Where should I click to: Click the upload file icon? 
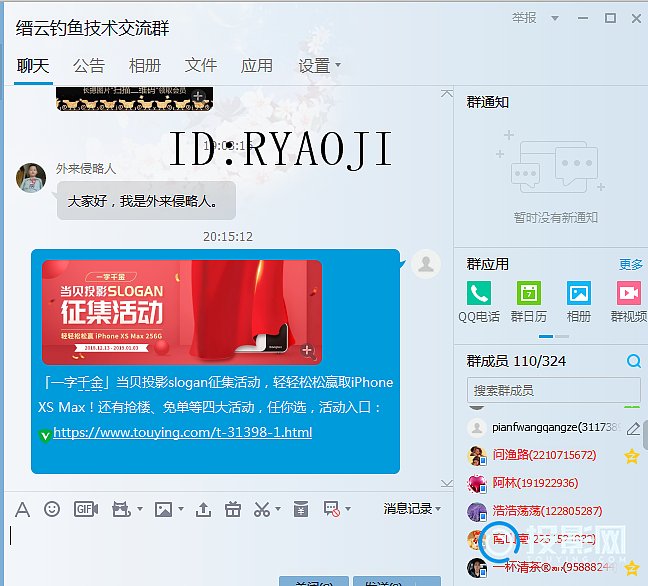click(x=203, y=509)
